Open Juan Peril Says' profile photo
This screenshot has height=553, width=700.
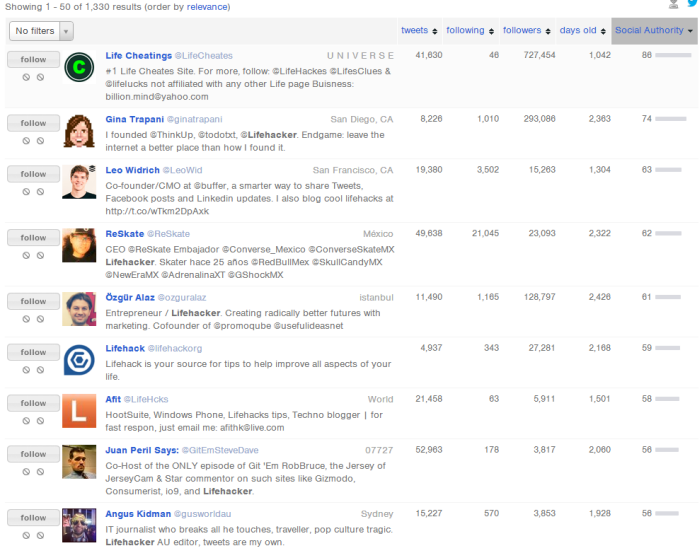79,462
